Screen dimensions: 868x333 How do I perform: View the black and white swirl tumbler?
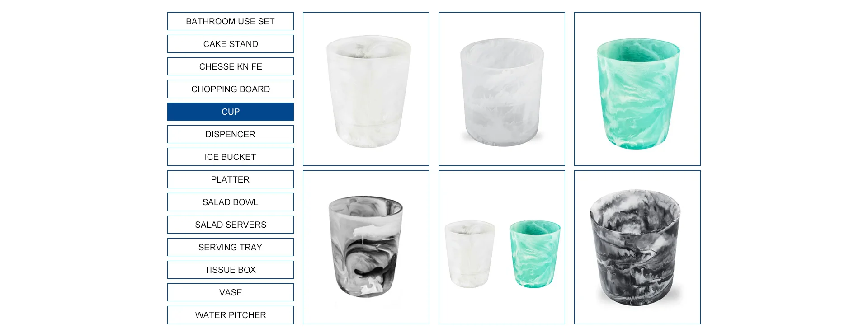pyautogui.click(x=366, y=247)
